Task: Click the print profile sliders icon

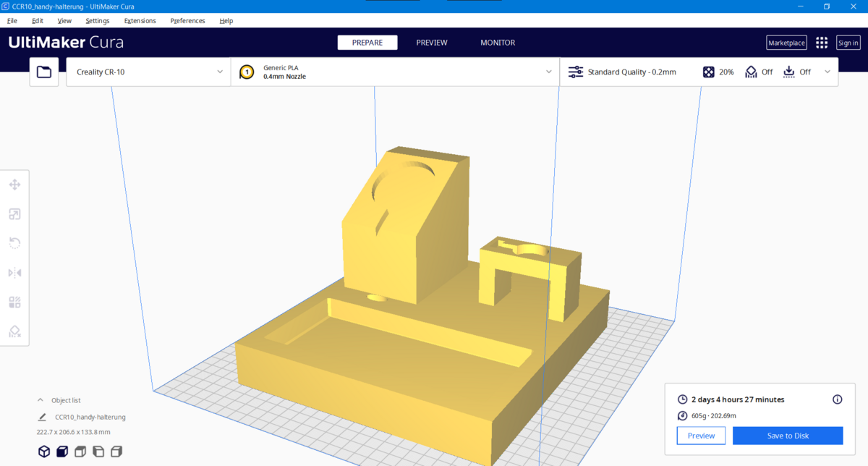Action: click(576, 72)
